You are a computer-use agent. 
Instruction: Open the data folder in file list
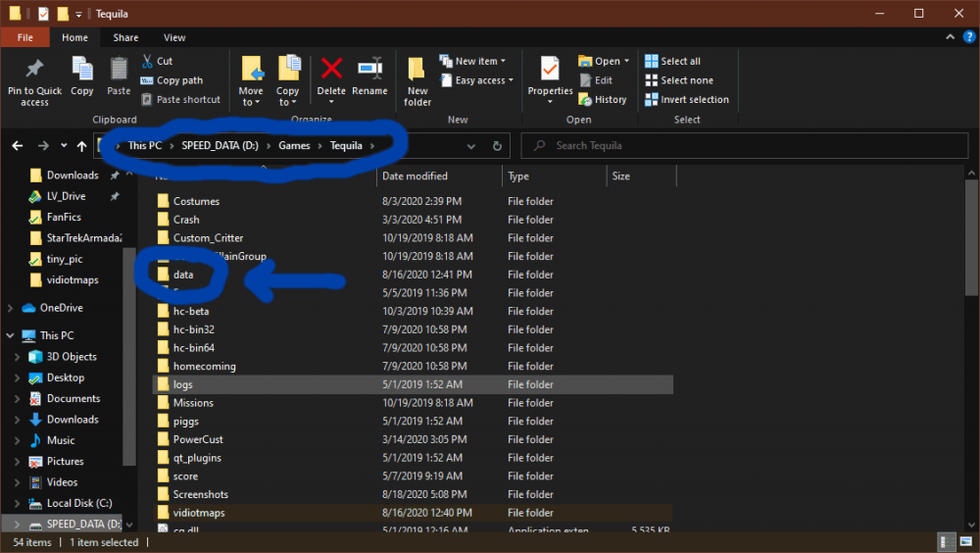pos(183,275)
